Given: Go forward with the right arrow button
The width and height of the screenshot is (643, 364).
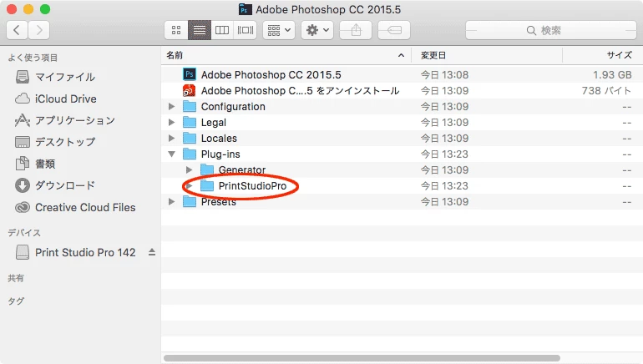Looking at the screenshot, I should (x=39, y=30).
